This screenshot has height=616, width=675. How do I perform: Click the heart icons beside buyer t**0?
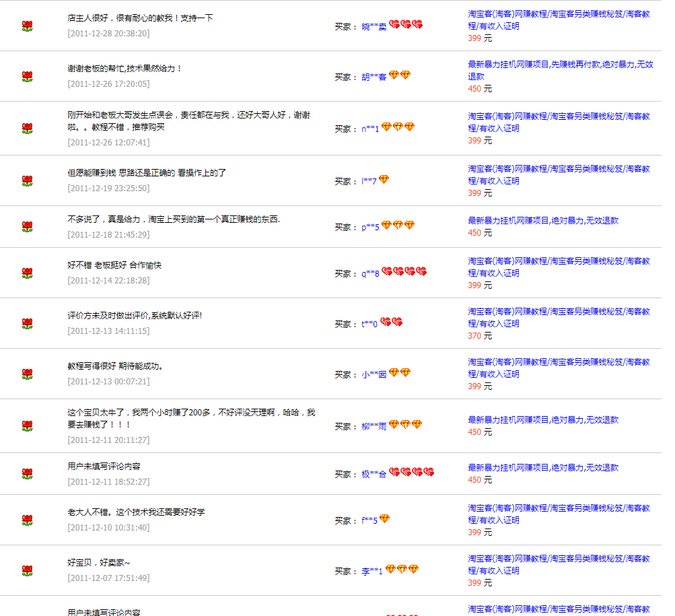391,322
